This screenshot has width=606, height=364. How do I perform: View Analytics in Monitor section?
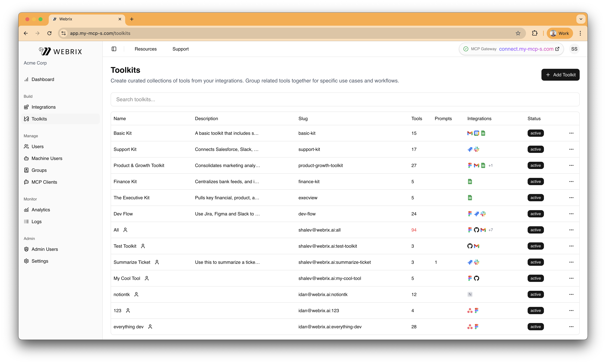[x=41, y=210]
